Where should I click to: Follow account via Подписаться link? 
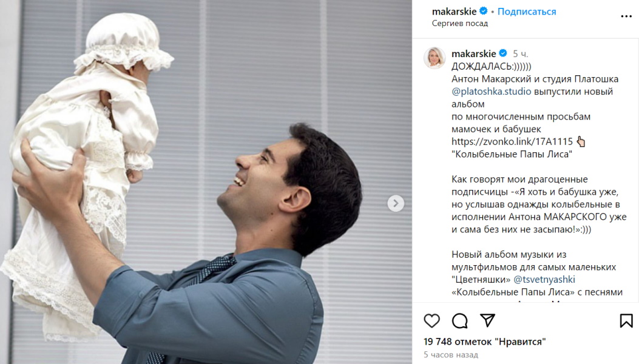click(527, 12)
